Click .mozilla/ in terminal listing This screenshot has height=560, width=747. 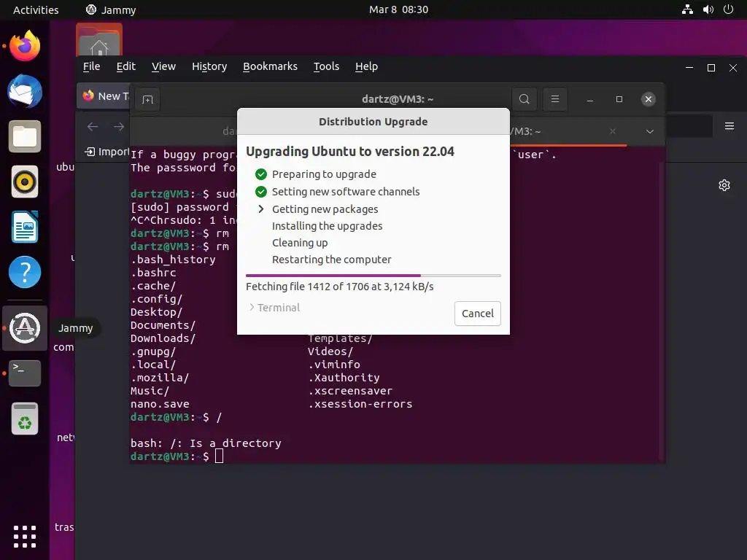click(x=160, y=378)
